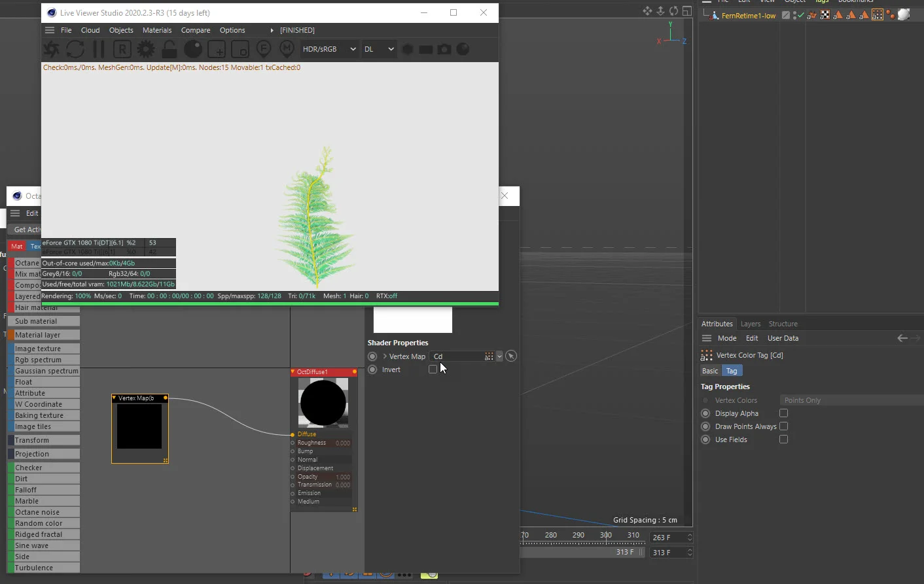Open the DL kernel dropdown
The height and width of the screenshot is (584, 924).
click(378, 49)
